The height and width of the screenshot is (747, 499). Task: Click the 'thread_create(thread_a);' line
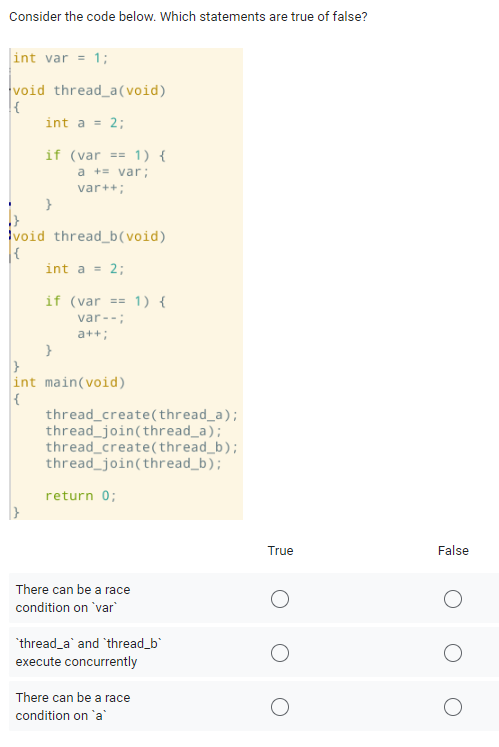pyautogui.click(x=142, y=415)
